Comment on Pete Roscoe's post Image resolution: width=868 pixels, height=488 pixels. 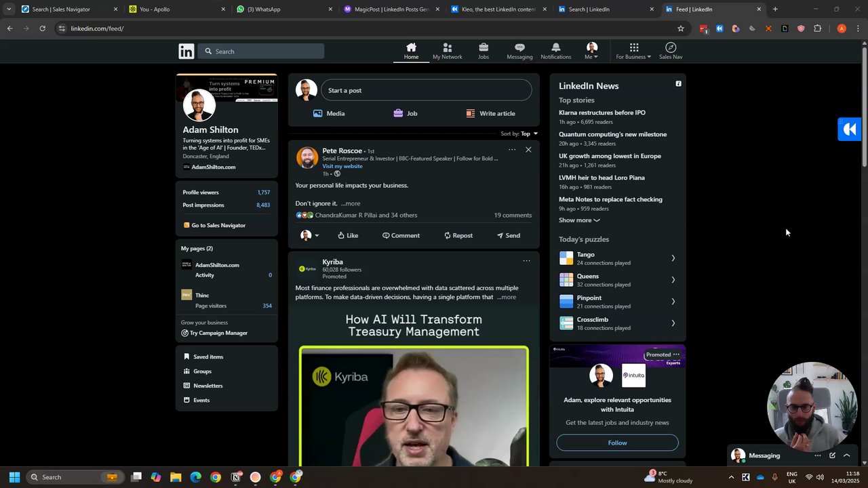(x=401, y=235)
